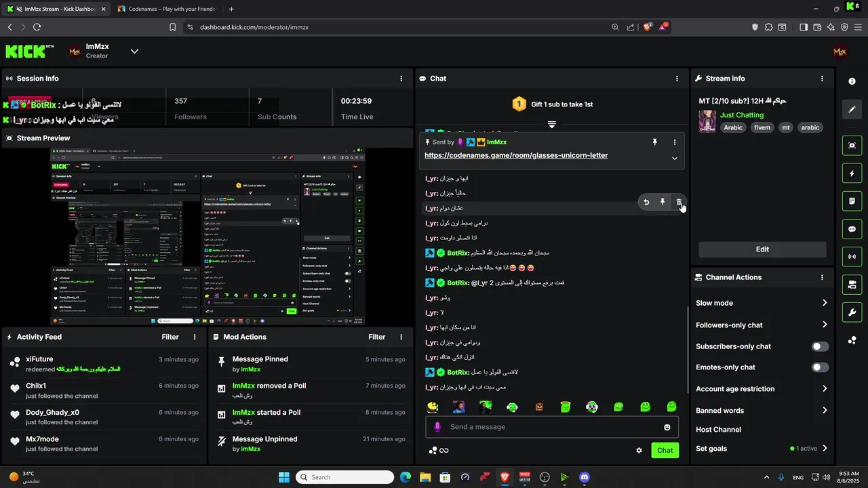Click the lightning bolt activity sidebar icon

[852, 174]
